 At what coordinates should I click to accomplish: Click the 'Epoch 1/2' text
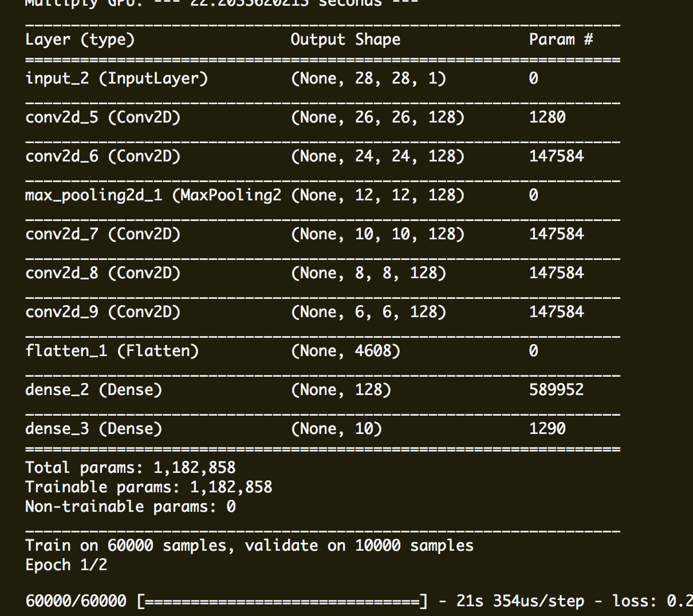66,565
